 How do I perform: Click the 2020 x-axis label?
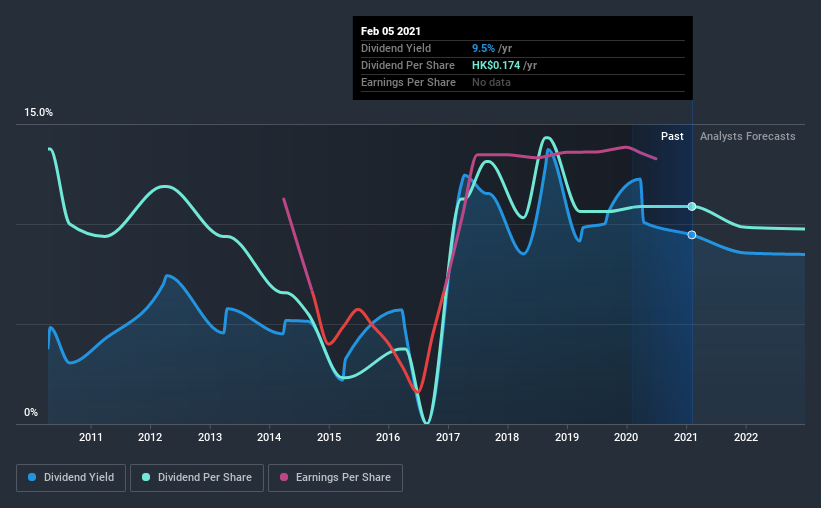click(626, 437)
